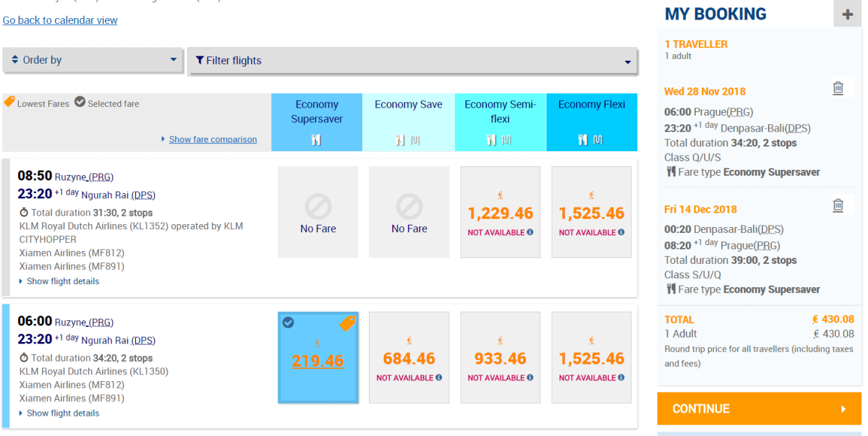Image resolution: width=868 pixels, height=436 pixels.
Task: Remove the Fri 14 Dec 2018 return flight
Action: (838, 205)
